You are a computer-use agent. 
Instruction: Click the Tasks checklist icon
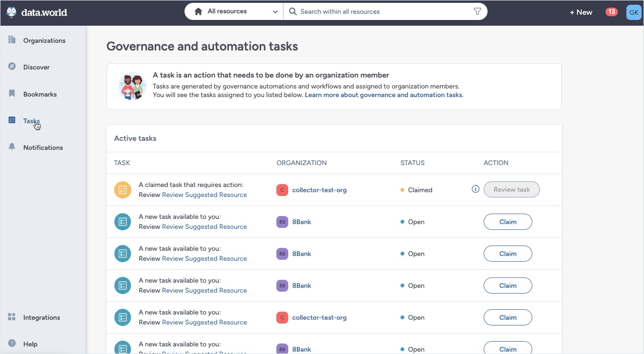12,120
